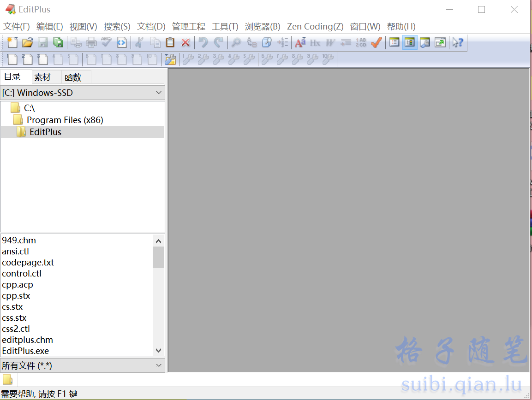Click the context help arrow icon
Screen dimensions: 532x400
click(457, 43)
